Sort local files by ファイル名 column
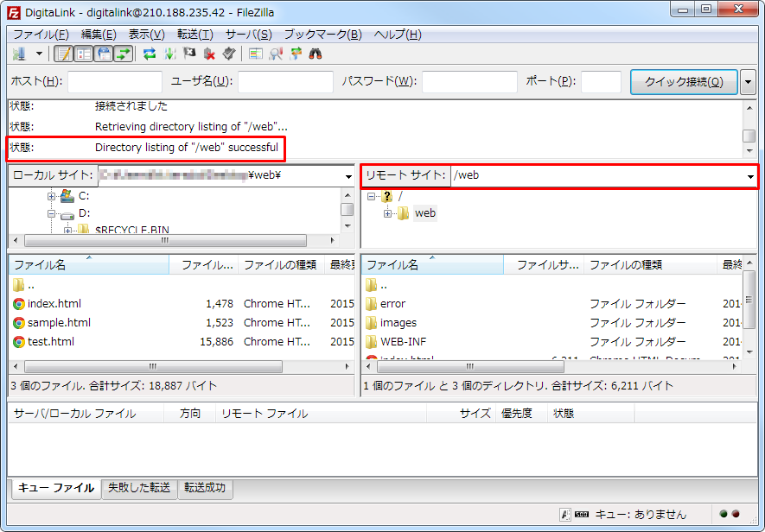Image resolution: width=765 pixels, height=532 pixels. [89, 265]
